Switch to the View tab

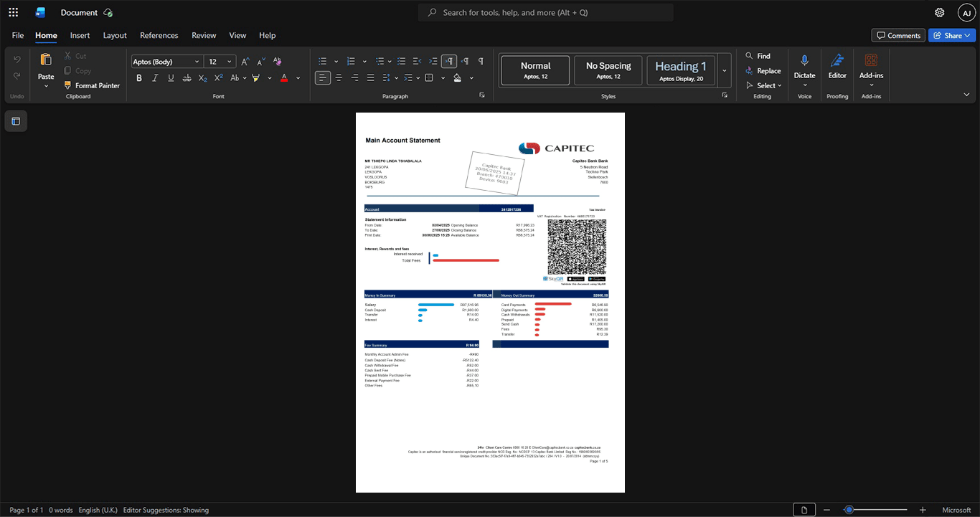(x=237, y=35)
